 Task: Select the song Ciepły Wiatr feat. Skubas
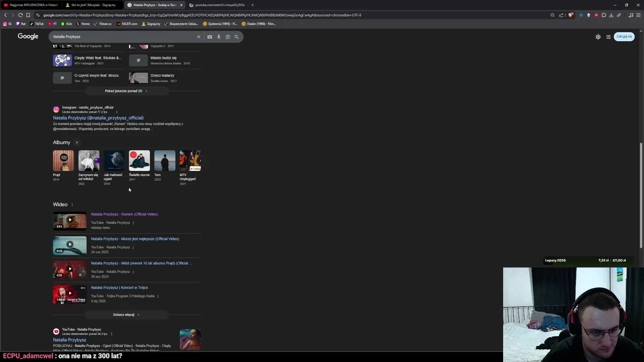click(88, 60)
